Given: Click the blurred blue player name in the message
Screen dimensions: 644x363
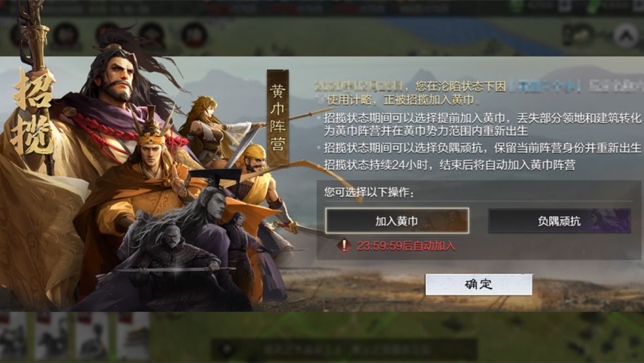Looking at the screenshot, I should [545, 86].
